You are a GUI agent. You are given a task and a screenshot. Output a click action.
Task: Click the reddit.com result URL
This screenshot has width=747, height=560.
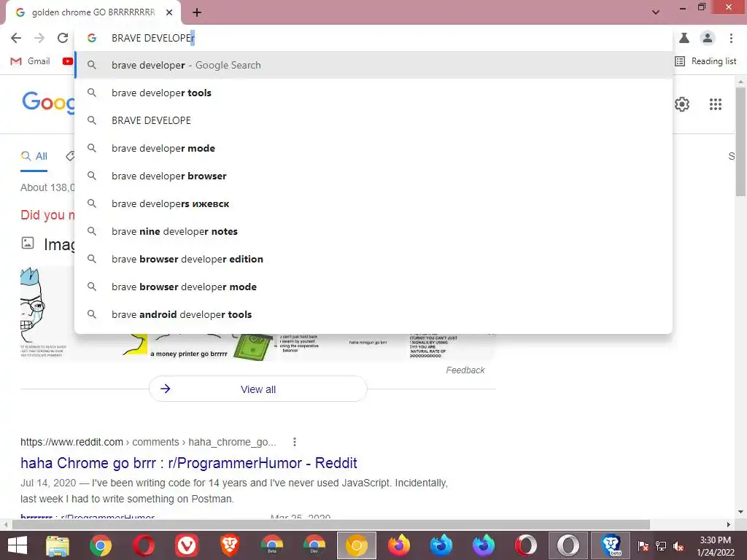coord(148,442)
